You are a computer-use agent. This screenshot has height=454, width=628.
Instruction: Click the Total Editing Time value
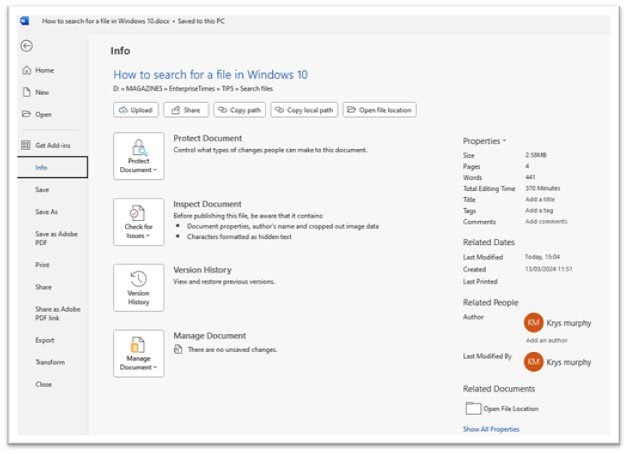(543, 188)
